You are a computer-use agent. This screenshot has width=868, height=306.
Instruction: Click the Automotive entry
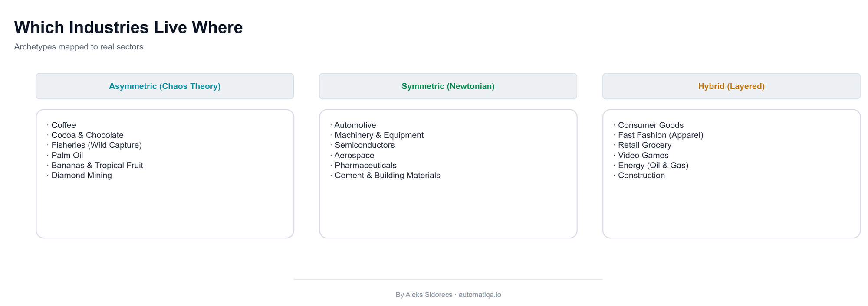click(x=355, y=125)
